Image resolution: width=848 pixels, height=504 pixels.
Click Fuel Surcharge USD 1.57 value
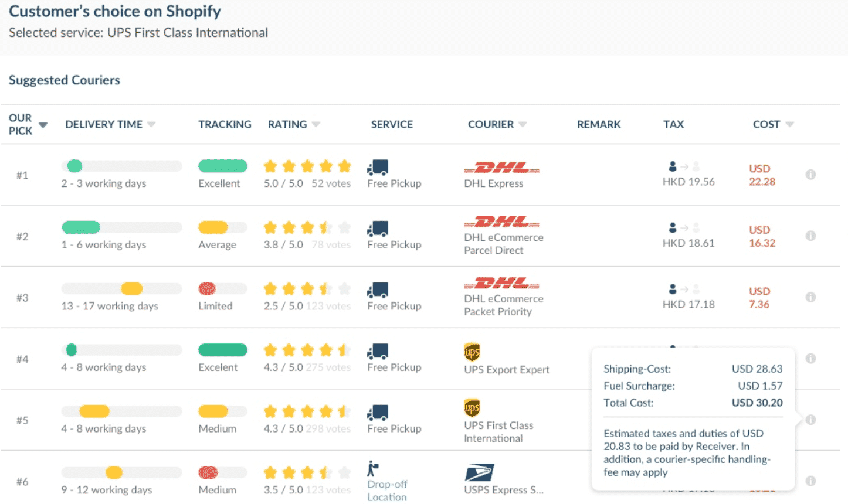(760, 386)
